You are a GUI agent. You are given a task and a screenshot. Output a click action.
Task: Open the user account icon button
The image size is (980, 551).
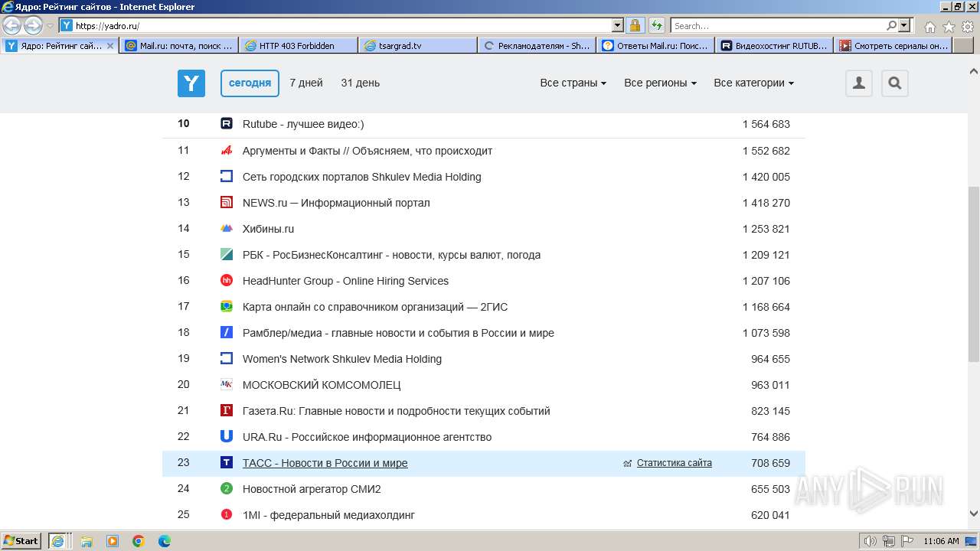859,83
